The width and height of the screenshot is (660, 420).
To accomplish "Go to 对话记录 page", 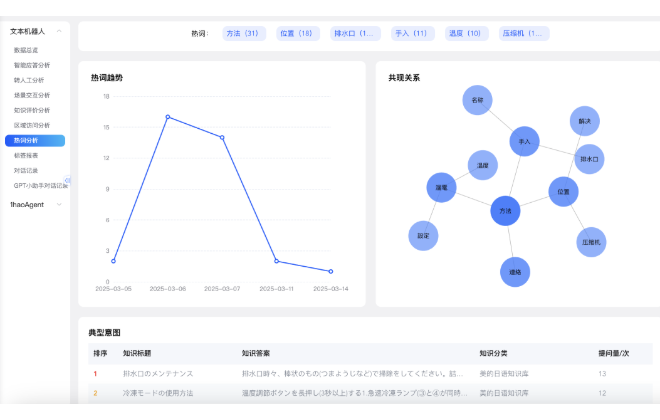I will [x=26, y=170].
